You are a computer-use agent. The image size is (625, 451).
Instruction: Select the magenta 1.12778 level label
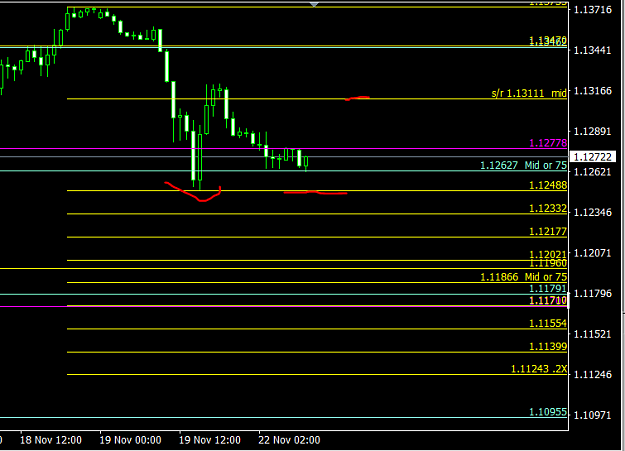(x=548, y=143)
